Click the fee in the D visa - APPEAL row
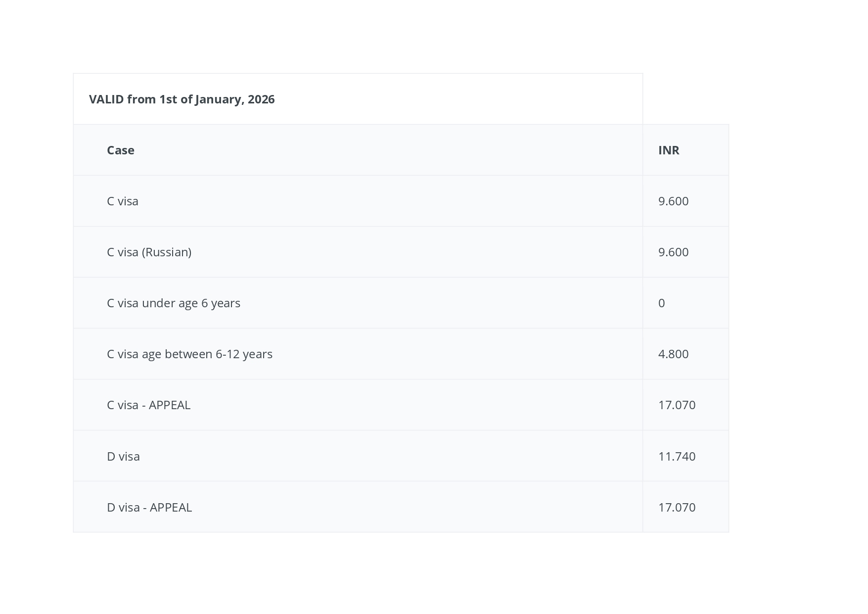The width and height of the screenshot is (868, 614). coord(677,508)
